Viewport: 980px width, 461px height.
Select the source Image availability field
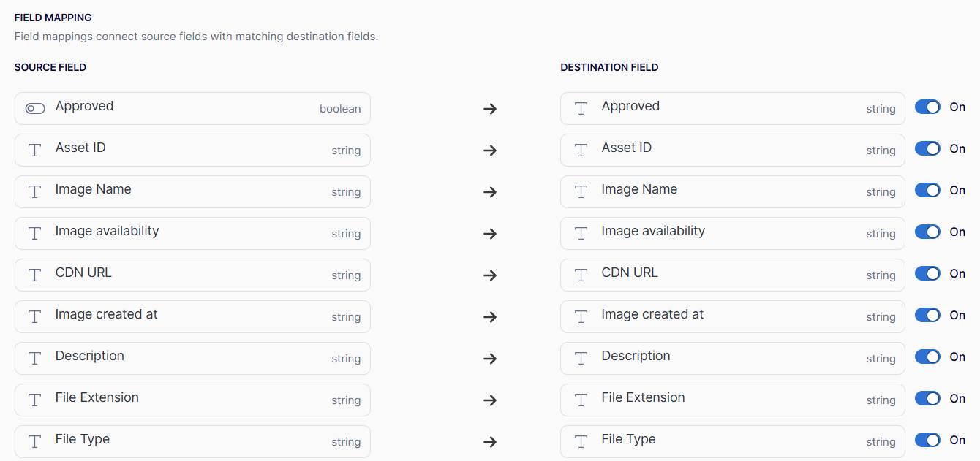pyautogui.click(x=192, y=233)
